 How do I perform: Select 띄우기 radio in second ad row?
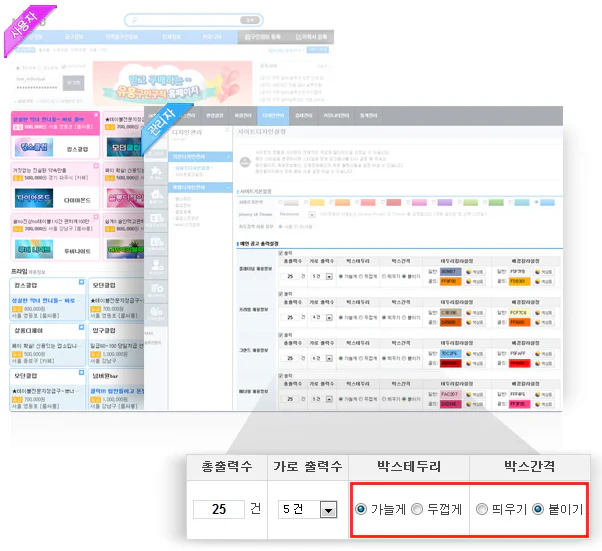pos(384,318)
